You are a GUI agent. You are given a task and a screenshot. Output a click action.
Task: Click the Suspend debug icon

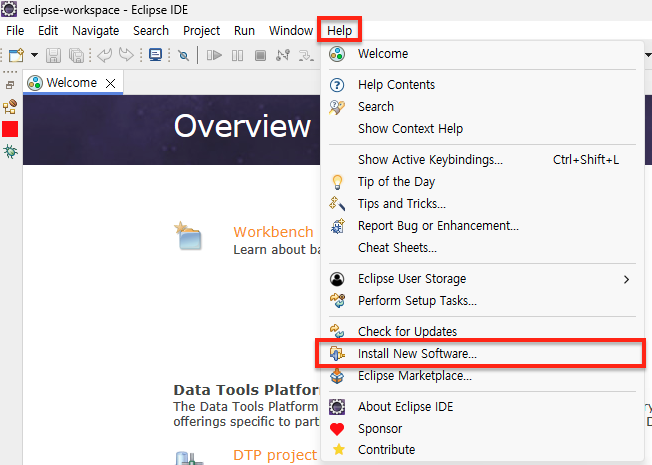pyautogui.click(x=237, y=55)
